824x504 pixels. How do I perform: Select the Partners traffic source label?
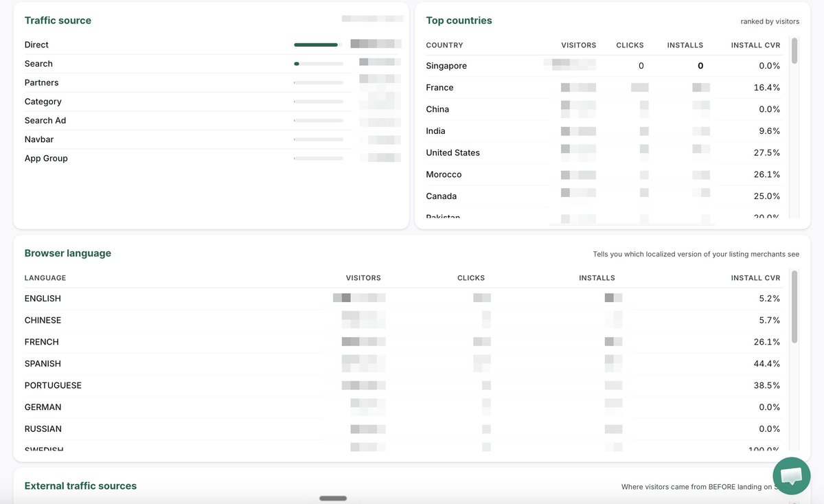[41, 82]
